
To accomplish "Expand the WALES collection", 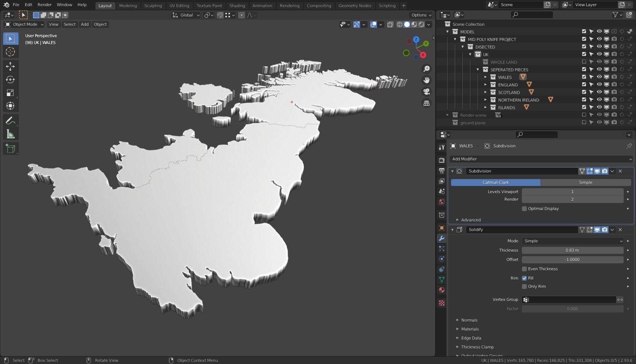I will (485, 77).
